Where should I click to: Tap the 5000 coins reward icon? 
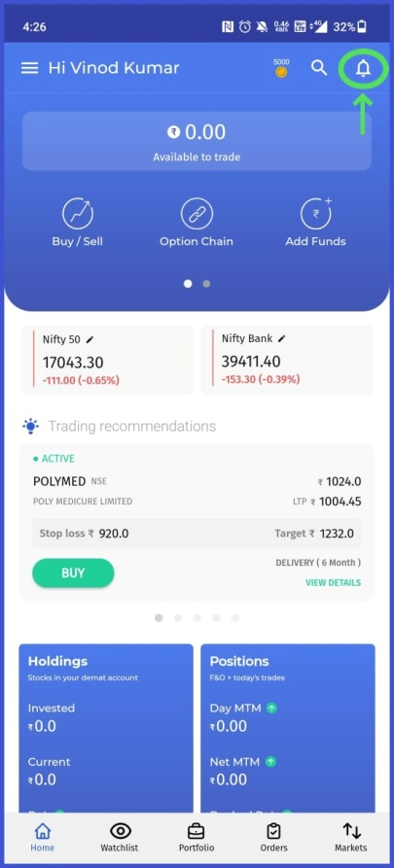pyautogui.click(x=281, y=68)
